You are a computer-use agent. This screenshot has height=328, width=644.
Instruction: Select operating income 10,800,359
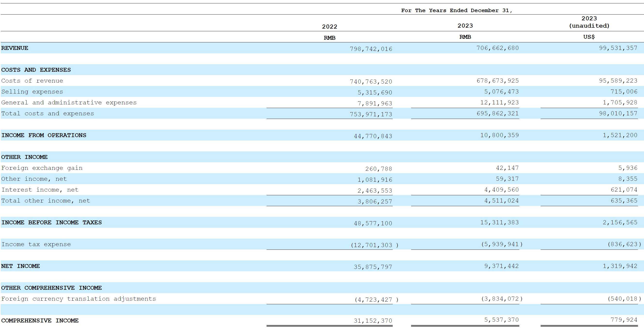pyautogui.click(x=499, y=135)
